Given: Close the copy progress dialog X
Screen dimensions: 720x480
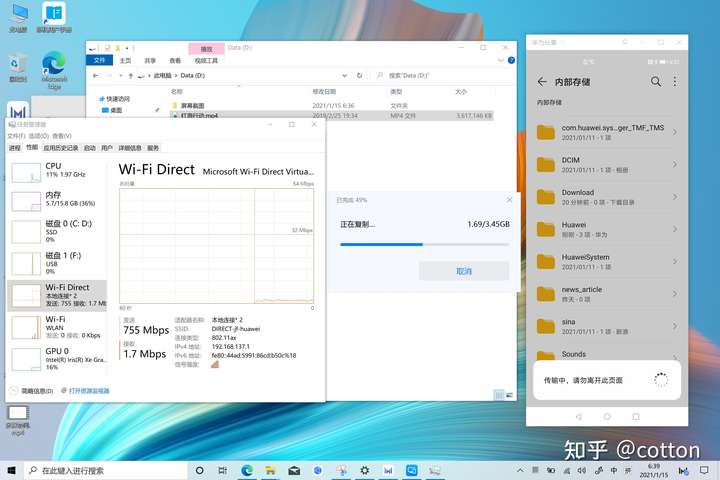Looking at the screenshot, I should click(x=509, y=200).
